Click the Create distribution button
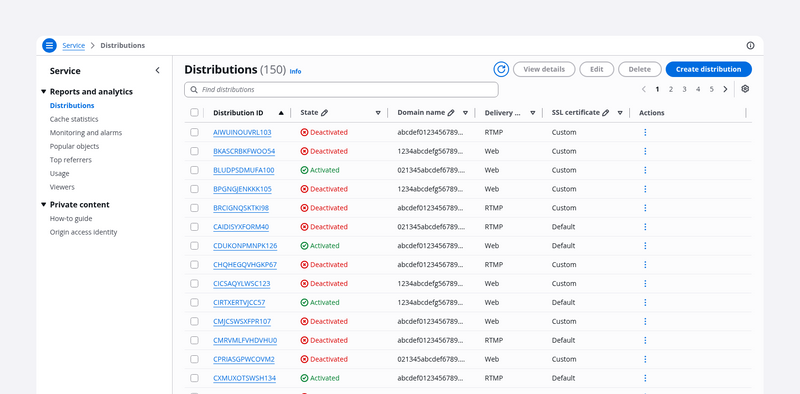800x394 pixels. tap(708, 69)
